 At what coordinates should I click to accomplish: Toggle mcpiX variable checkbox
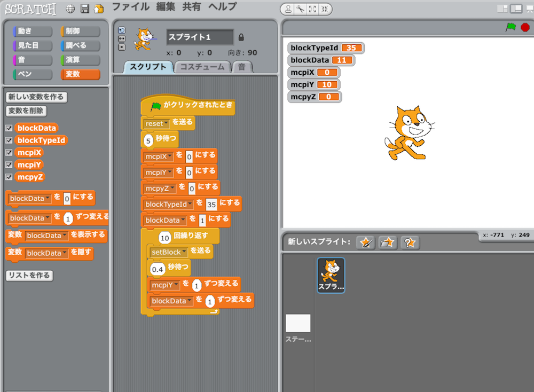9,153
